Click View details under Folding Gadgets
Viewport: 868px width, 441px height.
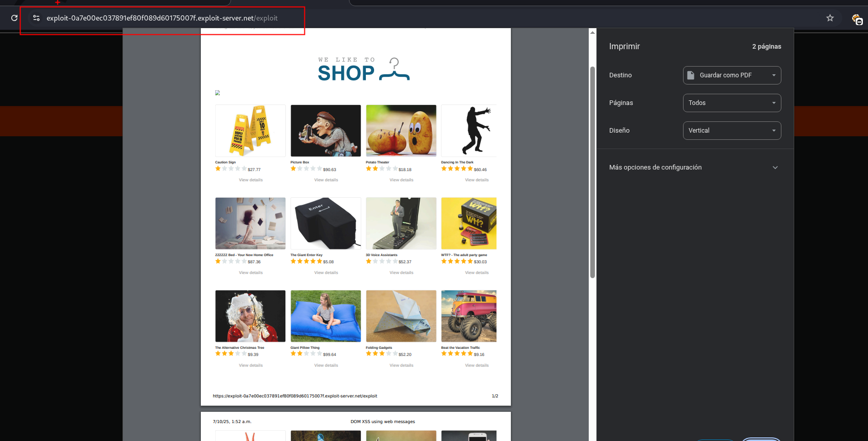(x=401, y=365)
